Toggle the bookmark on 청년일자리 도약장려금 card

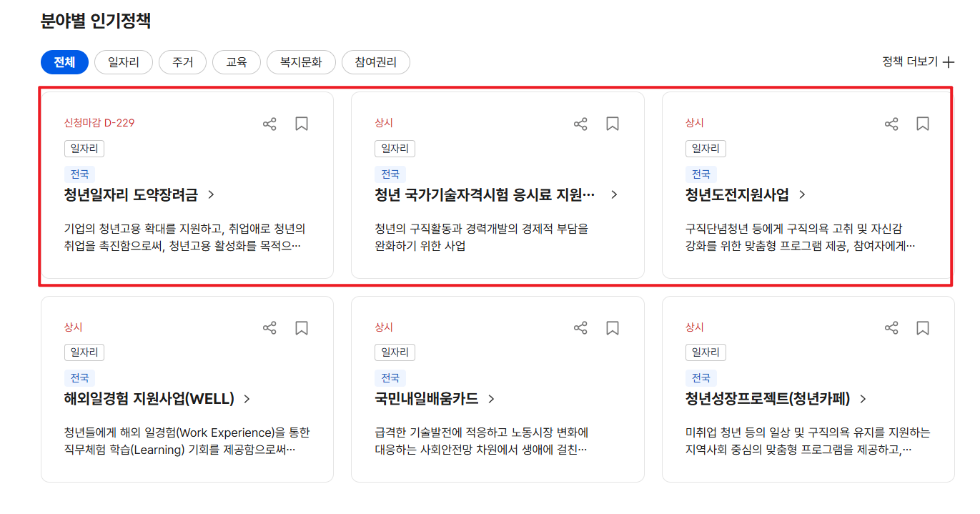pos(301,123)
